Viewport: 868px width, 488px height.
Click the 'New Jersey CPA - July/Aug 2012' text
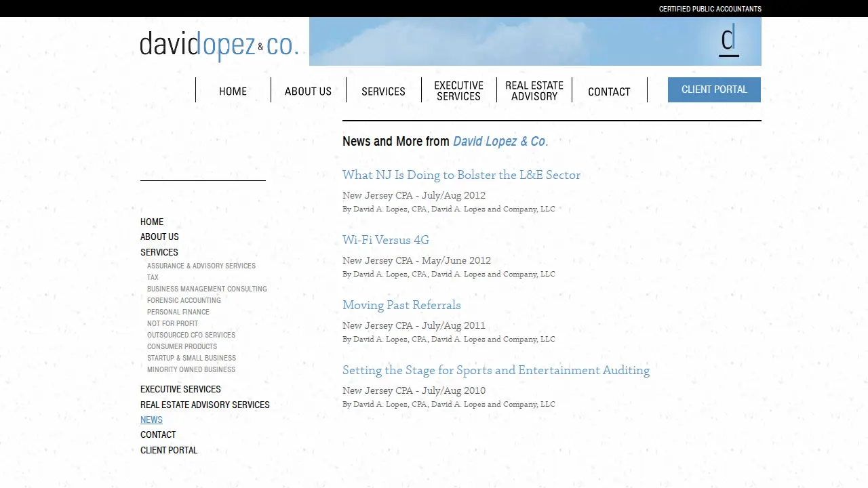[x=414, y=195]
